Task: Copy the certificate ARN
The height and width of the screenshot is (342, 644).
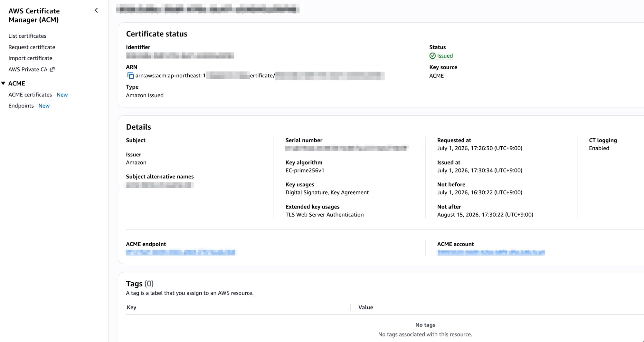Action: point(130,76)
